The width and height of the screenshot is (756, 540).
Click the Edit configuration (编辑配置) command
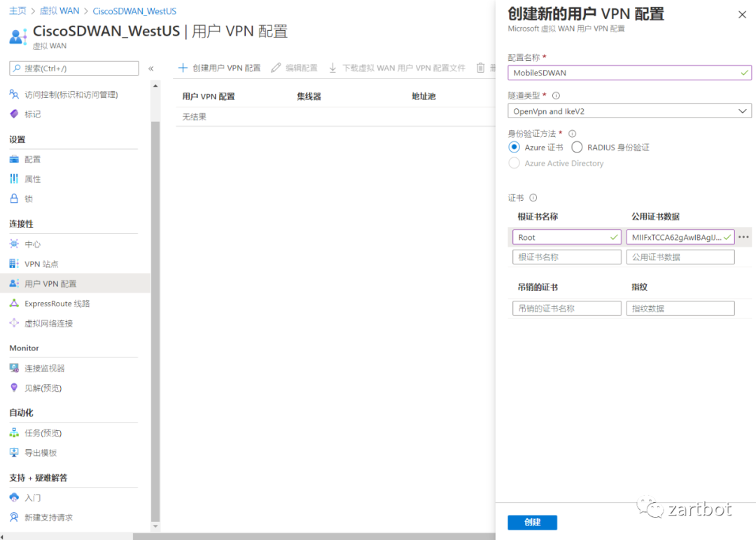294,68
